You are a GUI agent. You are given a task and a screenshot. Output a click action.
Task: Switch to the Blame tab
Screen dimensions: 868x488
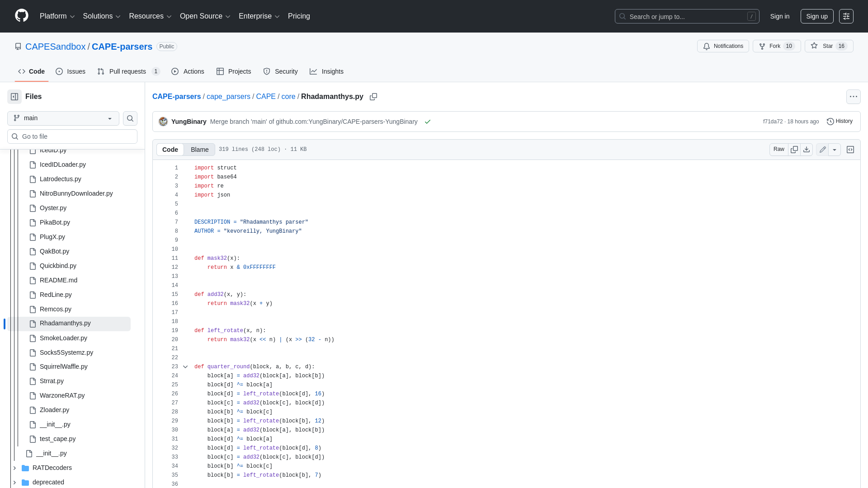click(x=199, y=149)
